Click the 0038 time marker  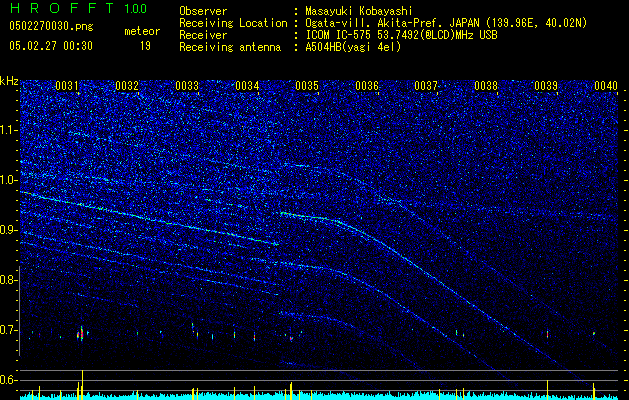(x=486, y=86)
